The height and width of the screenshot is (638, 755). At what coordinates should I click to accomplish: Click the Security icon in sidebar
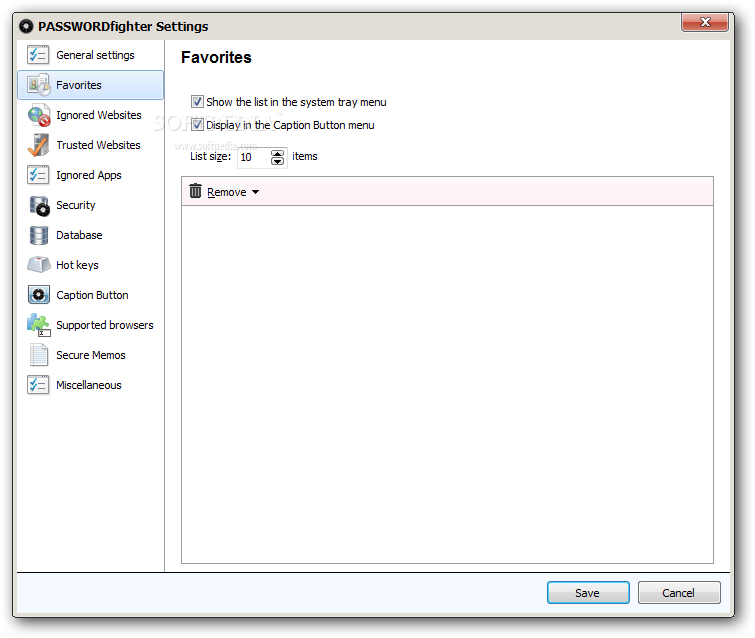[x=39, y=206]
